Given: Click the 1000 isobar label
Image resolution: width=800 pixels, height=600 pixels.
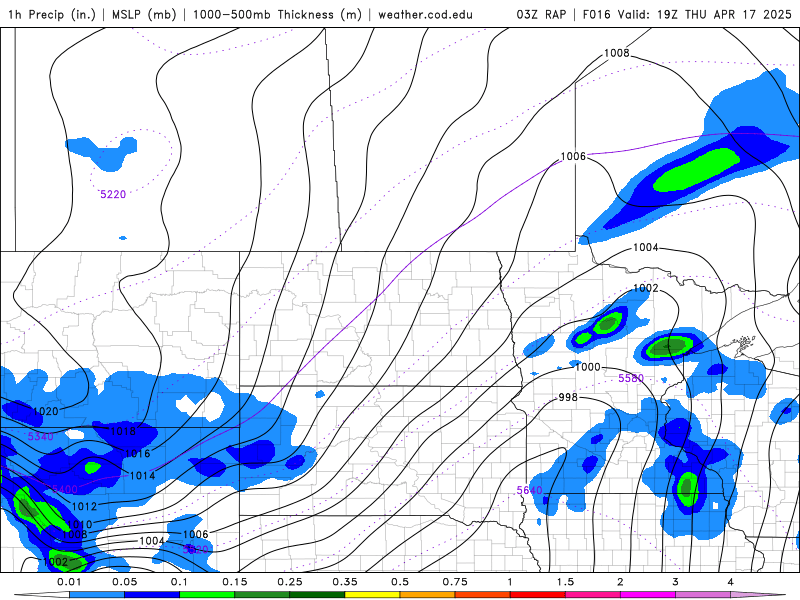Looking at the screenshot, I should 588,367.
